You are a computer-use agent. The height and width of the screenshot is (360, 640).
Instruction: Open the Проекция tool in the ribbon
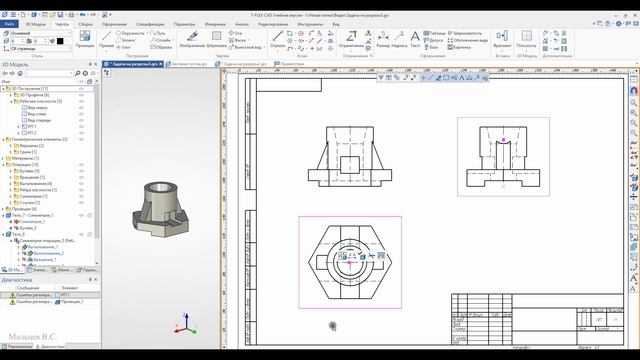(85, 39)
